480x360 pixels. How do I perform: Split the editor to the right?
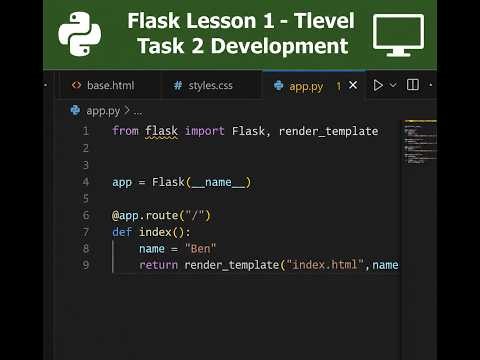pos(413,85)
